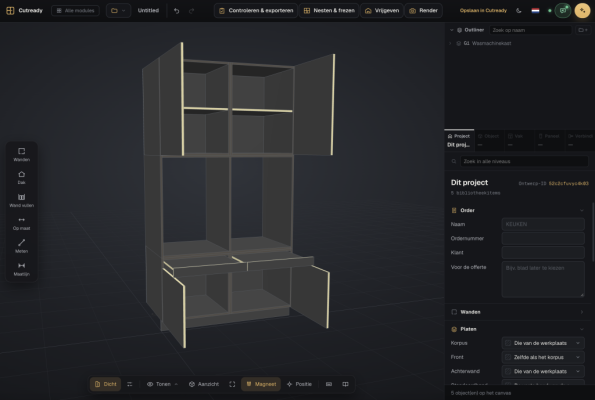The image size is (595, 400).
Task: Toggle dark mode moon icon
Action: [519, 11]
